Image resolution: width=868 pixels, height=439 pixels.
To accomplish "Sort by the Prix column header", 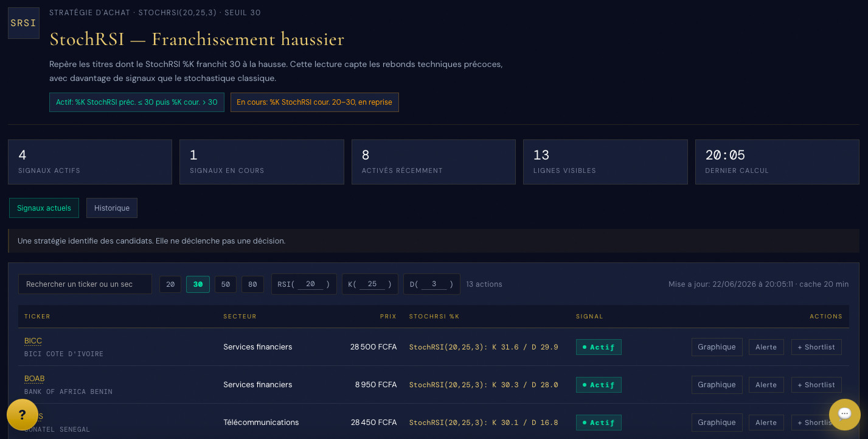I will tap(388, 317).
